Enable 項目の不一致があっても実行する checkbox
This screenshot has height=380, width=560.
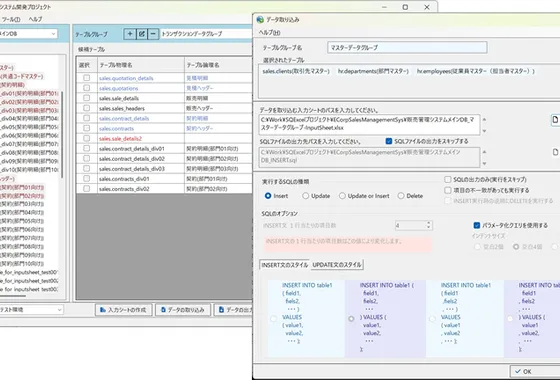(x=448, y=190)
